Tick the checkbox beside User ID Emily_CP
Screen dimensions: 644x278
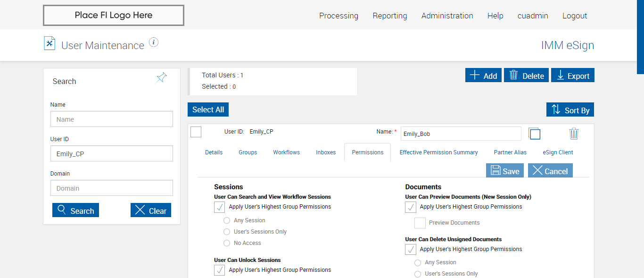click(x=196, y=132)
